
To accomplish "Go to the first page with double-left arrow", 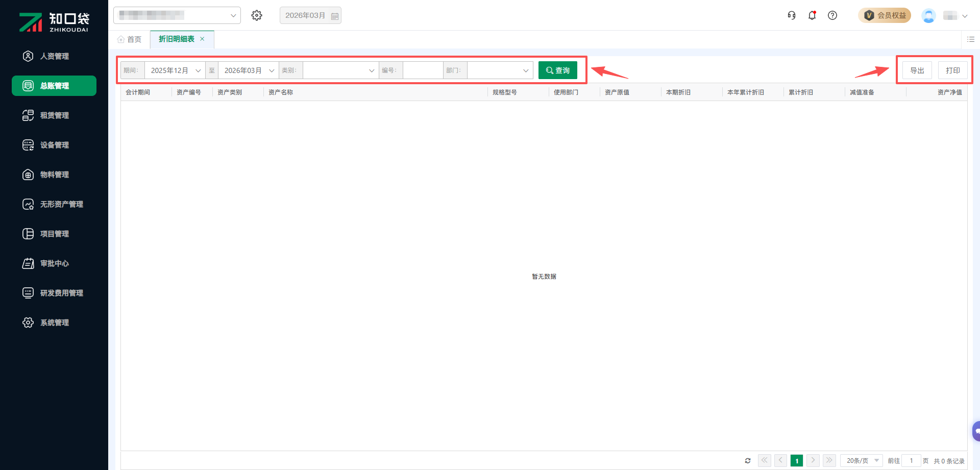I will (765, 460).
